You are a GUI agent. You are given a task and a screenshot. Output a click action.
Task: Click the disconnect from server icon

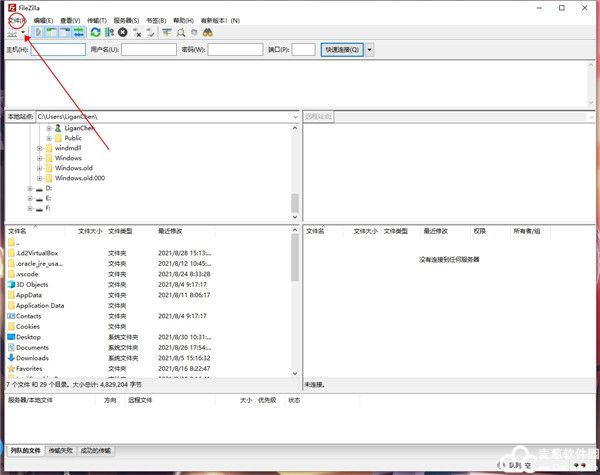click(137, 32)
